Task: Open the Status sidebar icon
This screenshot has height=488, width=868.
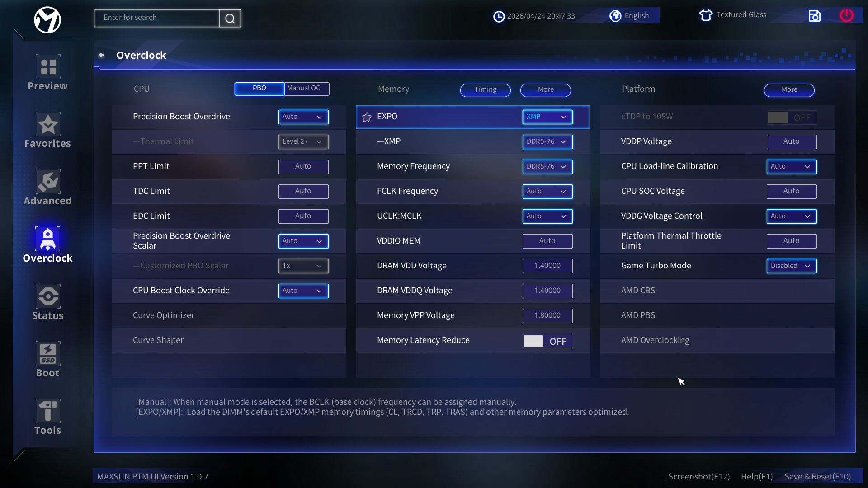Action: point(48,296)
